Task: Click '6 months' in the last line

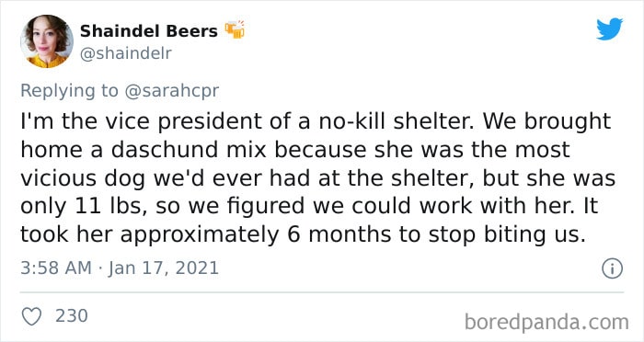Action: [x=353, y=234]
